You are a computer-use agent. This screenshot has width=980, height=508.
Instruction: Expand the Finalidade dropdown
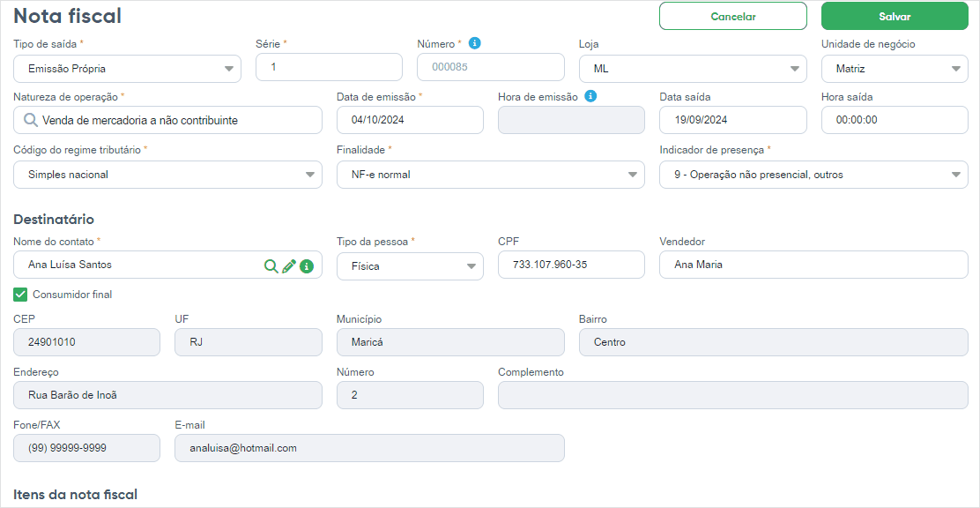click(491, 175)
